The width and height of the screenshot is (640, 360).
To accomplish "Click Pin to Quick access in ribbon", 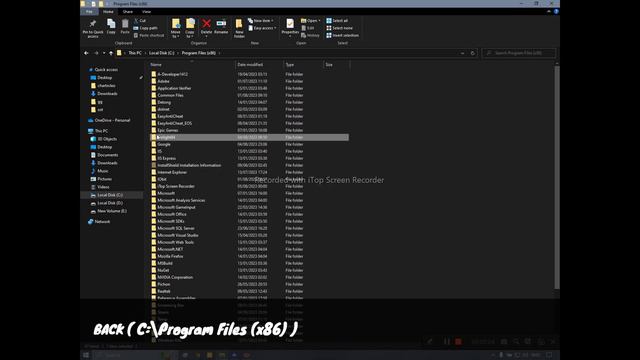I will click(93, 28).
